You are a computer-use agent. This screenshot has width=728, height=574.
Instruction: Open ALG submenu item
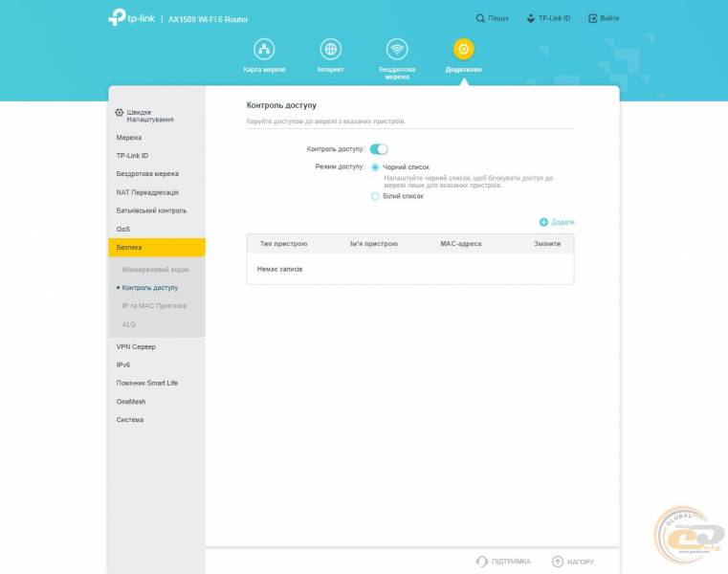click(x=128, y=324)
